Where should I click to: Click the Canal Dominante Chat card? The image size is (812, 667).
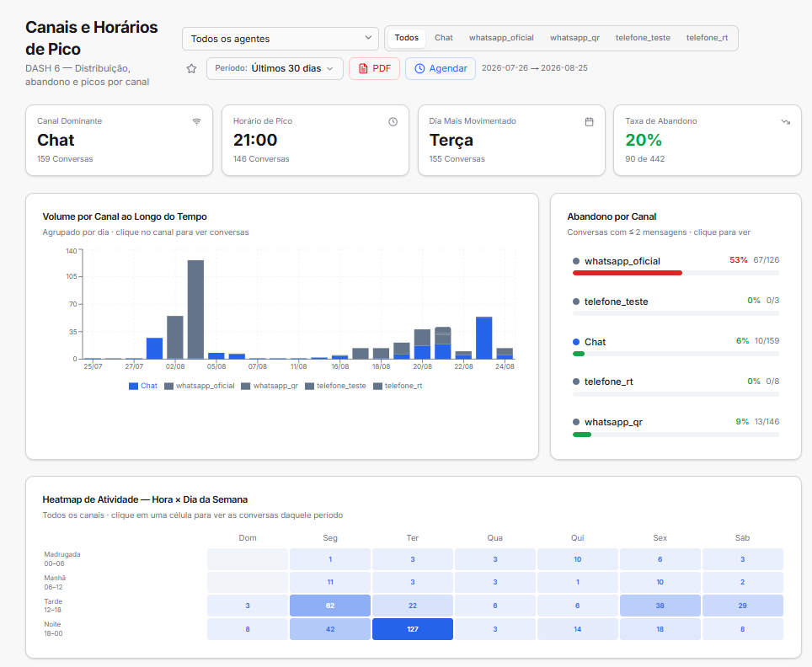point(119,141)
